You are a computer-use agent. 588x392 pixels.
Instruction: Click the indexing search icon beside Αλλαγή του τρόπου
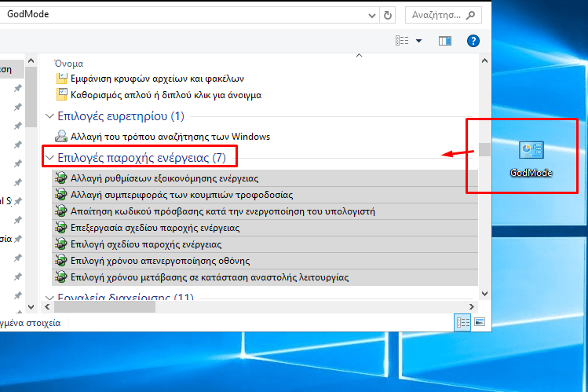(61, 136)
